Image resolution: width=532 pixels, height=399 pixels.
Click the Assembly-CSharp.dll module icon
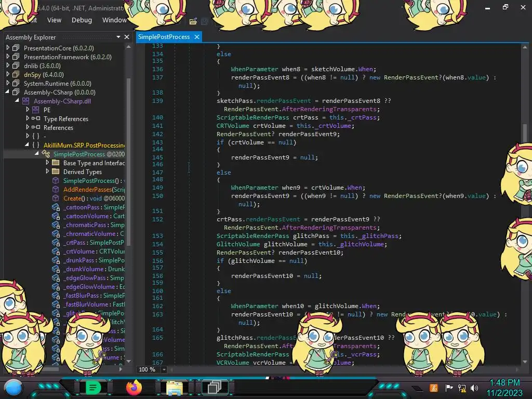click(x=26, y=101)
